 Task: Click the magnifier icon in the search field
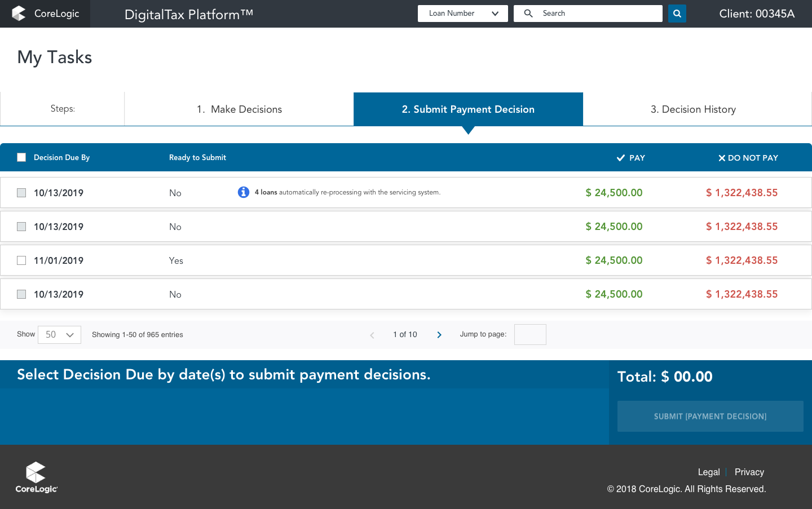click(528, 14)
